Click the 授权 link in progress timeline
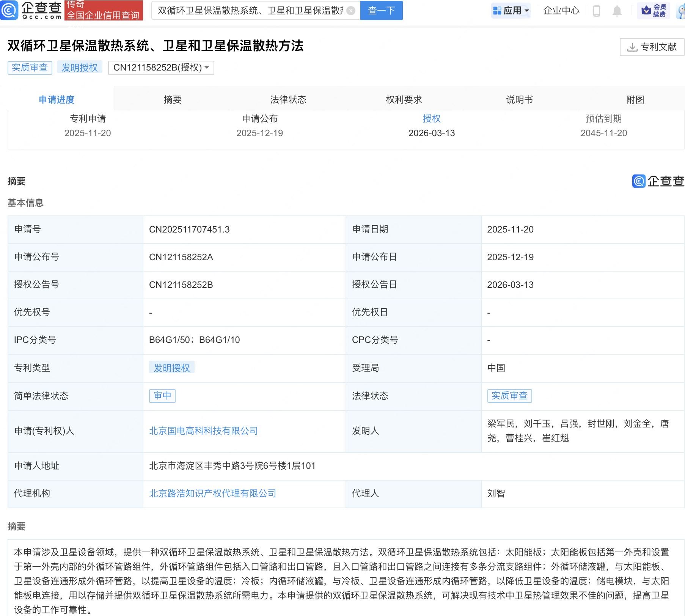Image resolution: width=685 pixels, height=616 pixels. [x=432, y=118]
